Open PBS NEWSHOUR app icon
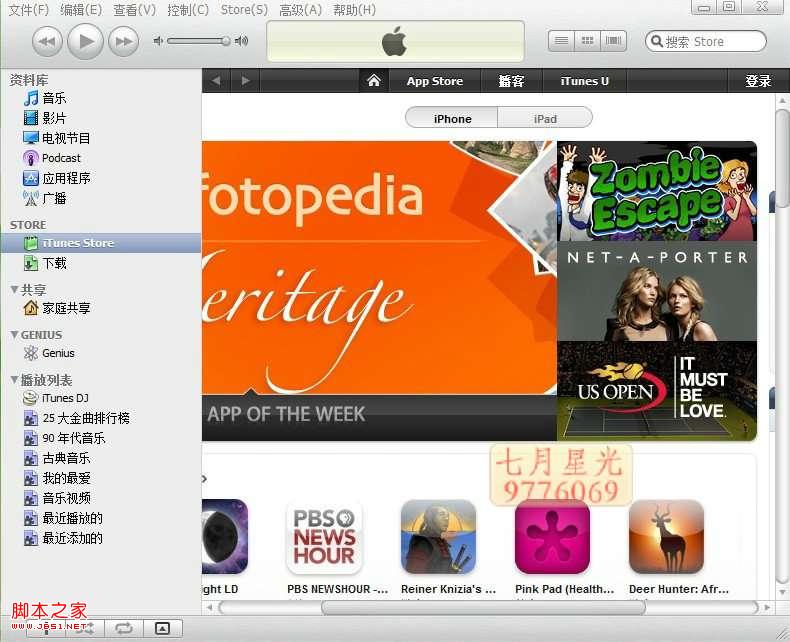This screenshot has width=790, height=642. tap(324, 537)
